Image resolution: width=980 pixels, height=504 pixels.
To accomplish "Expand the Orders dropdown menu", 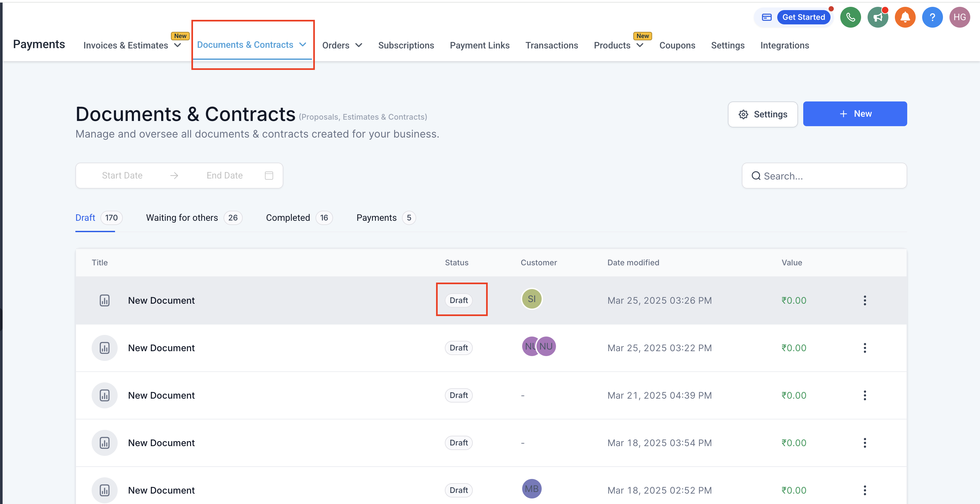I will [358, 45].
